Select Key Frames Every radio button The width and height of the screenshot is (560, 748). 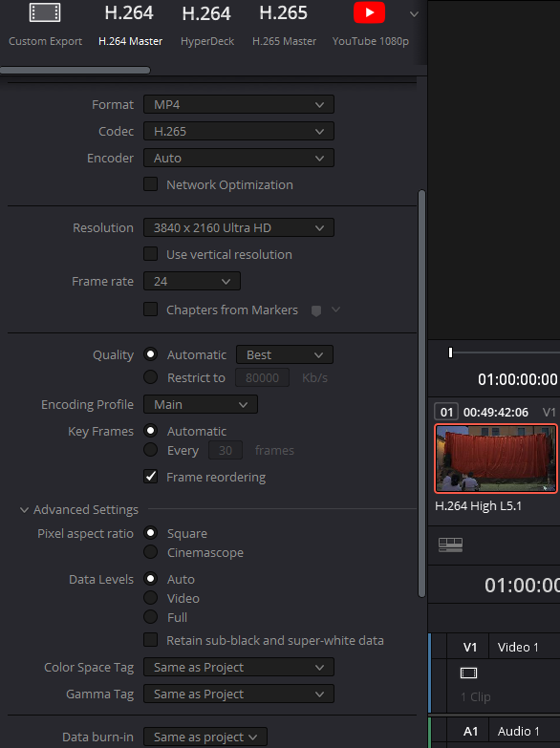coord(151,450)
